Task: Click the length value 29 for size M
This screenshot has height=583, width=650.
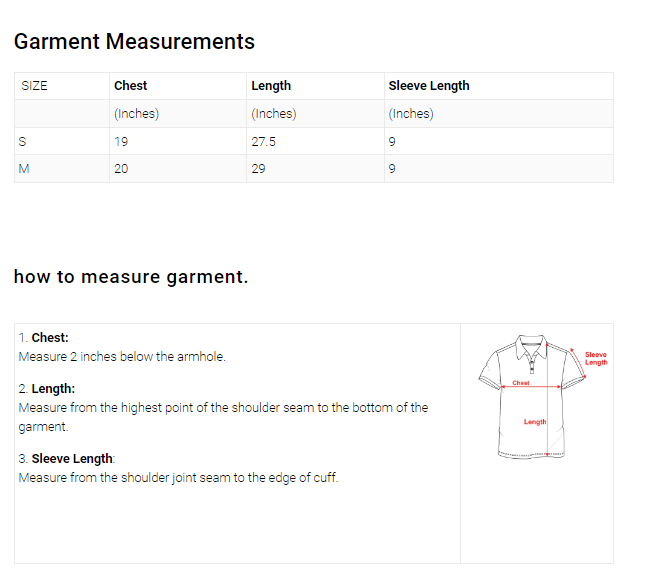Action: [258, 169]
